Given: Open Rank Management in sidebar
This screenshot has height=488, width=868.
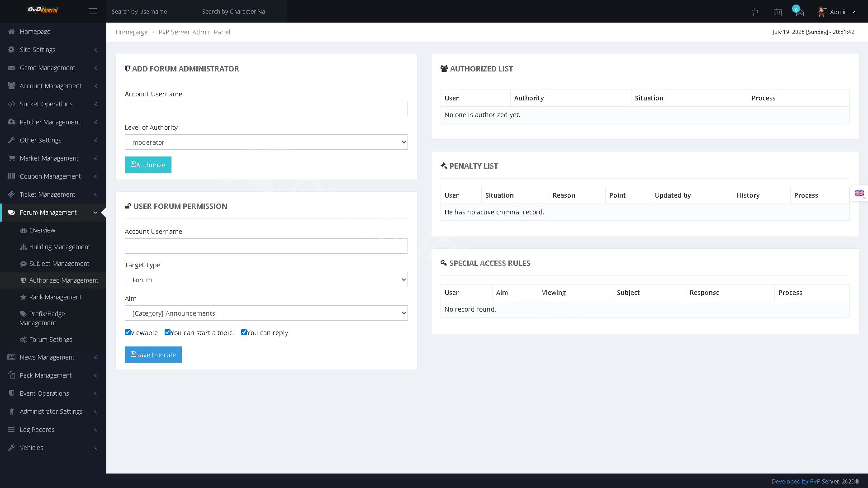Looking at the screenshot, I should [55, 297].
